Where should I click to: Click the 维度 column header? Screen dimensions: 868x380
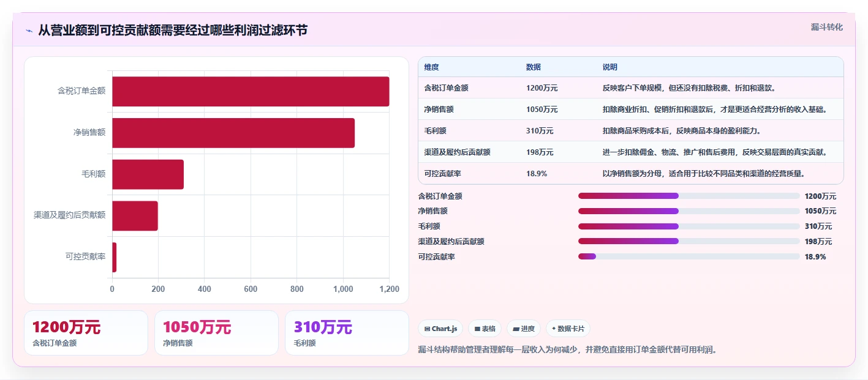click(432, 67)
